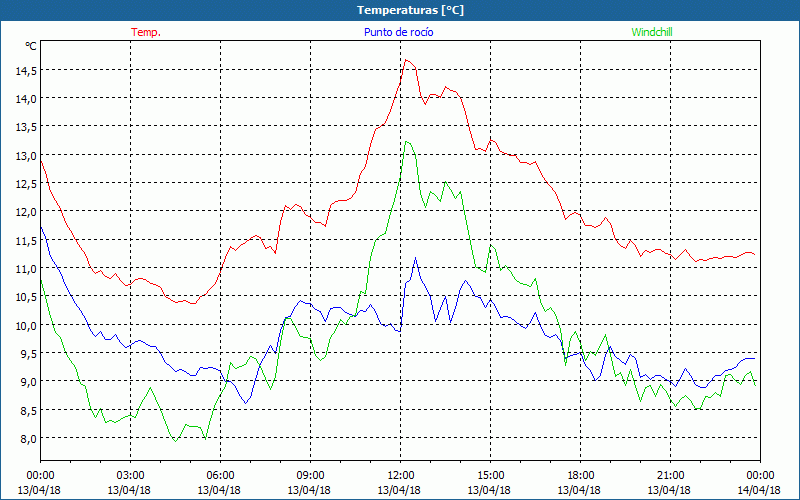Click the 11,5 y-axis value
800x500 pixels.
point(26,240)
